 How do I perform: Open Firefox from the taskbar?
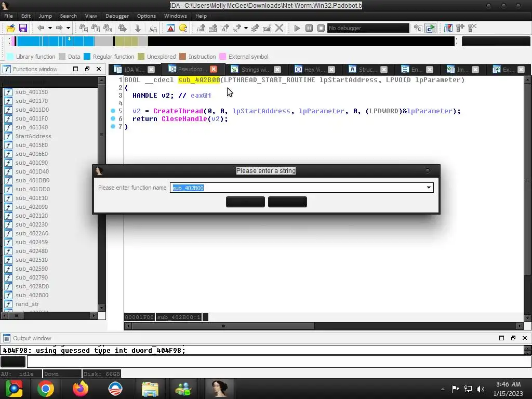point(81,389)
